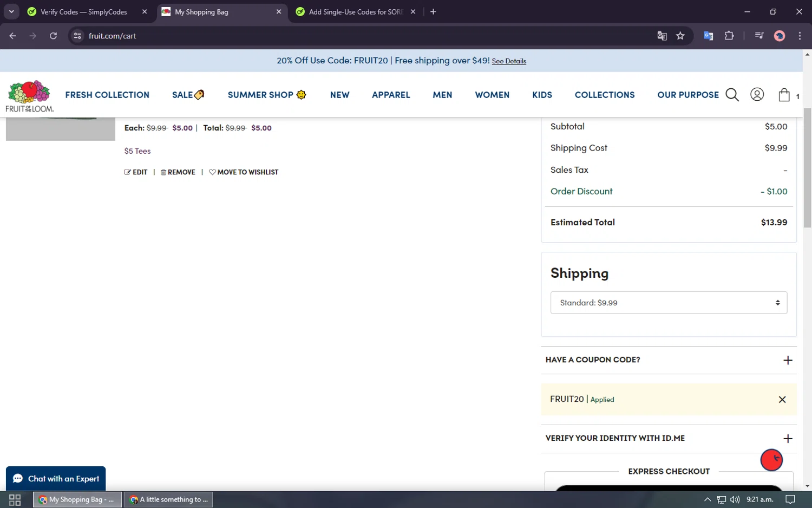812x508 pixels.
Task: Click the red floating circular button
Action: point(771,460)
